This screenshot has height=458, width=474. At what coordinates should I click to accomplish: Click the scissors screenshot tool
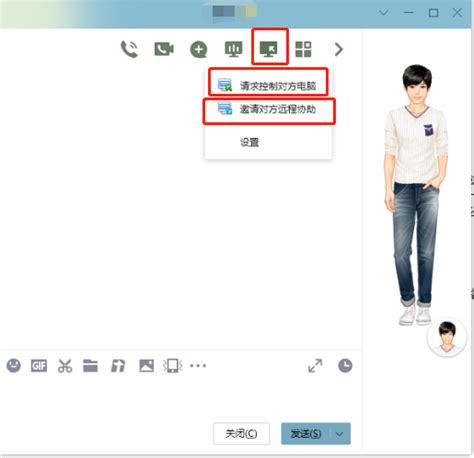pos(65,366)
